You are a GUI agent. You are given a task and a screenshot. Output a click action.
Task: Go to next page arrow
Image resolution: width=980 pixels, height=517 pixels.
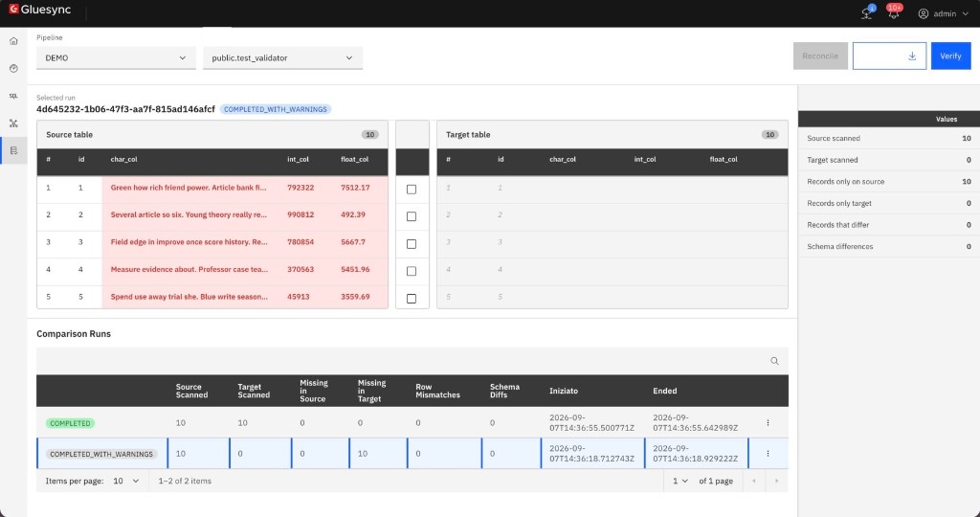776,482
